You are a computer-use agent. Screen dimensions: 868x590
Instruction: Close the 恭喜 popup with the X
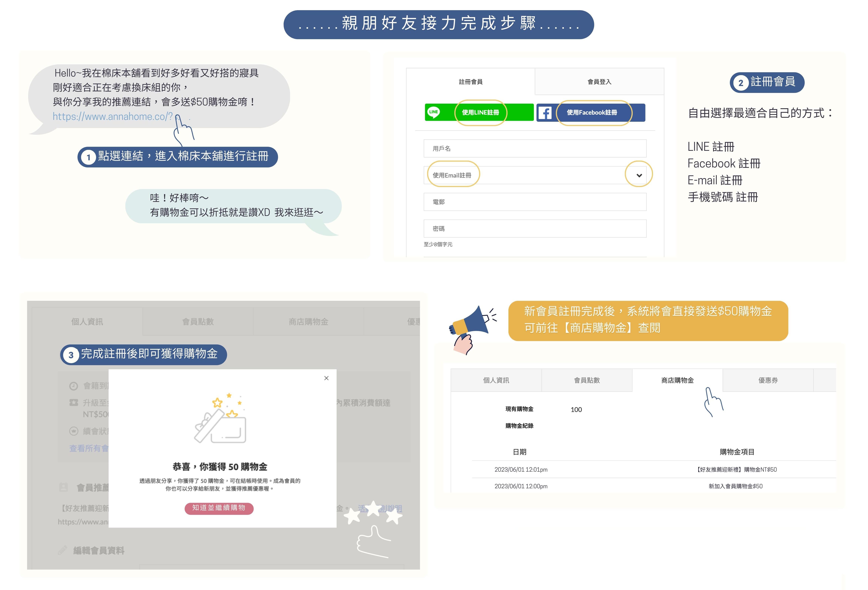point(326,378)
